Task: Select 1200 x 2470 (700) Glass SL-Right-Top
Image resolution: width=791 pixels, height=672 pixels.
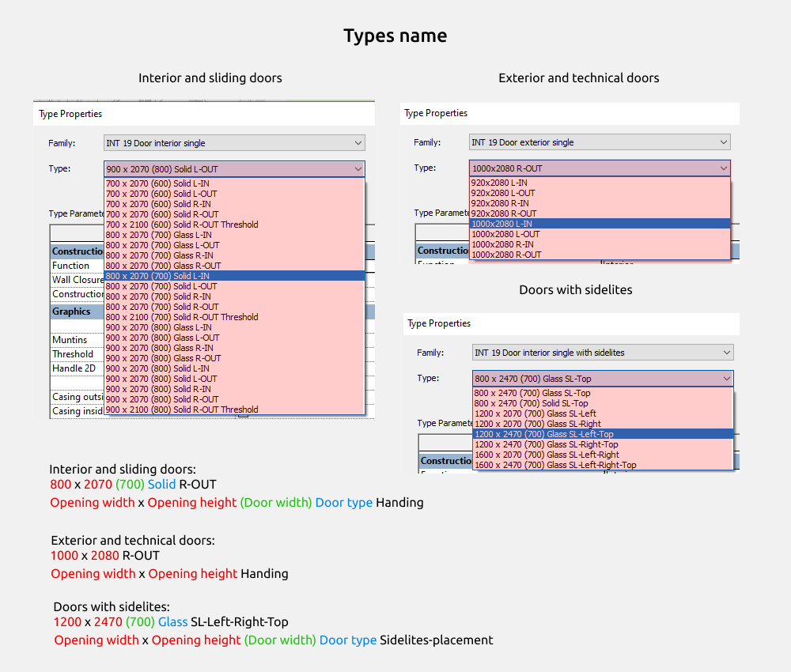Action: pyautogui.click(x=603, y=444)
